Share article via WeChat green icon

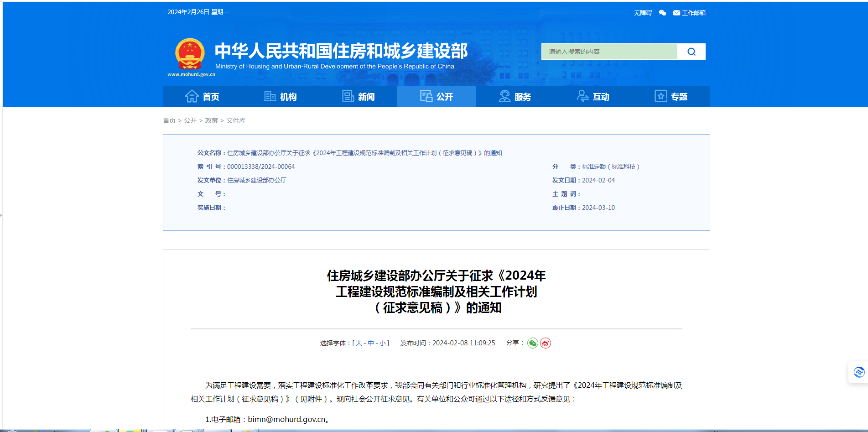(532, 343)
